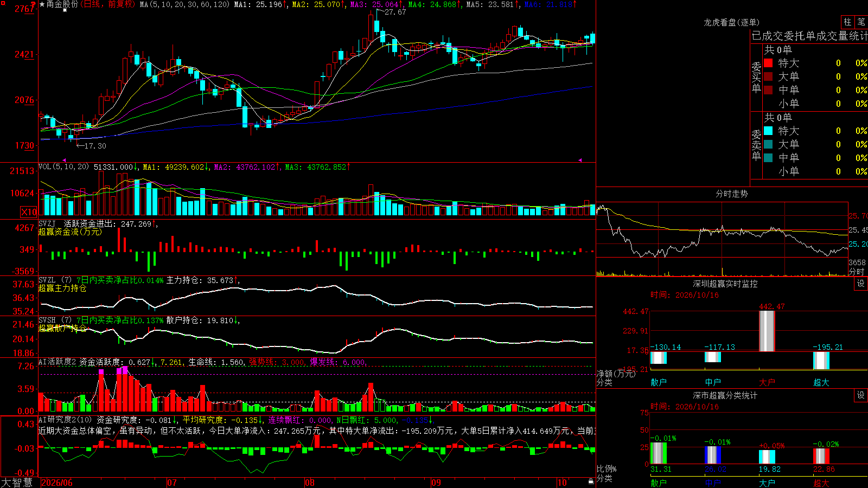
Task: Click the VOL(5,10,20) indicator label
Action: click(x=64, y=167)
